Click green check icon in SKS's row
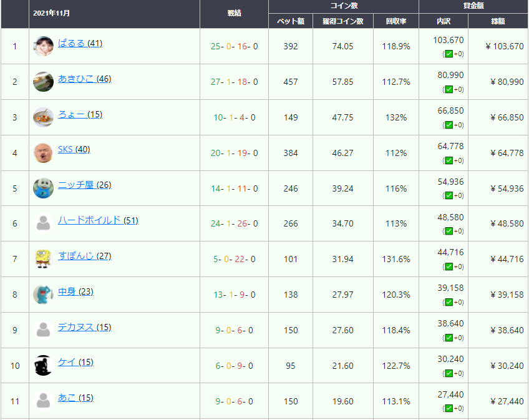 449,160
